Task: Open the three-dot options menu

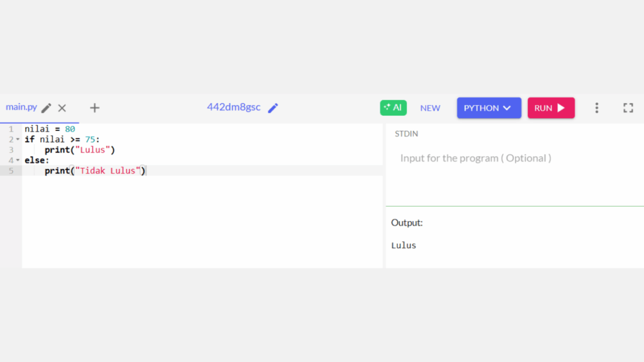Action: point(596,107)
